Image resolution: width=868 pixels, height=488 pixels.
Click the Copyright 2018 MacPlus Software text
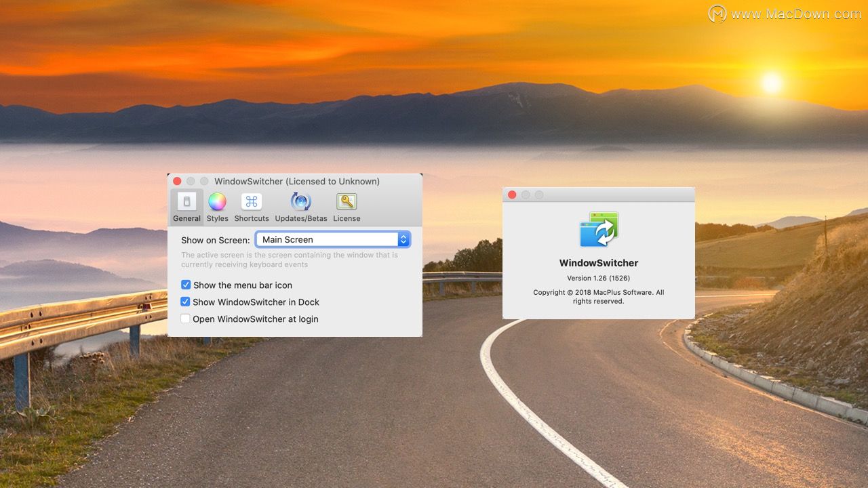tap(599, 297)
